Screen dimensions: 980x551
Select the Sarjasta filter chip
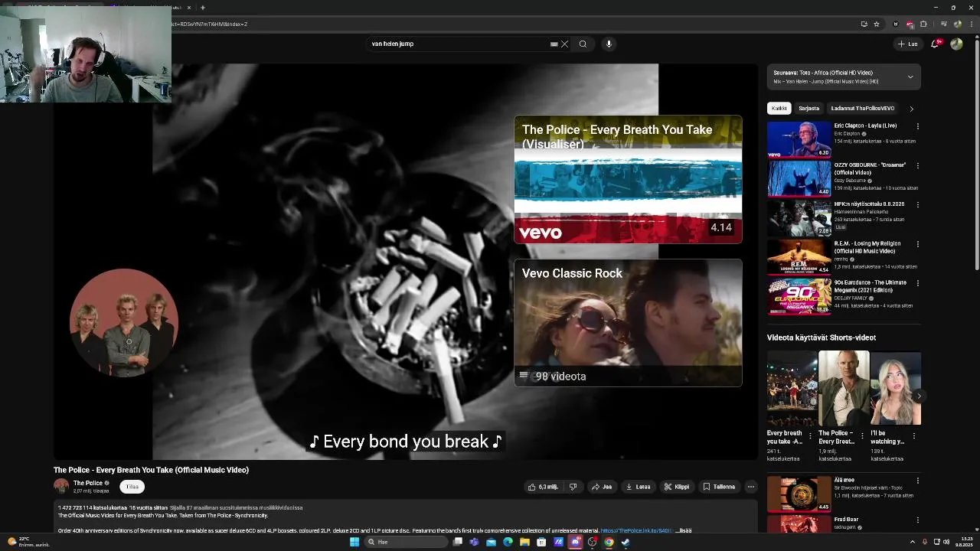pyautogui.click(x=808, y=108)
